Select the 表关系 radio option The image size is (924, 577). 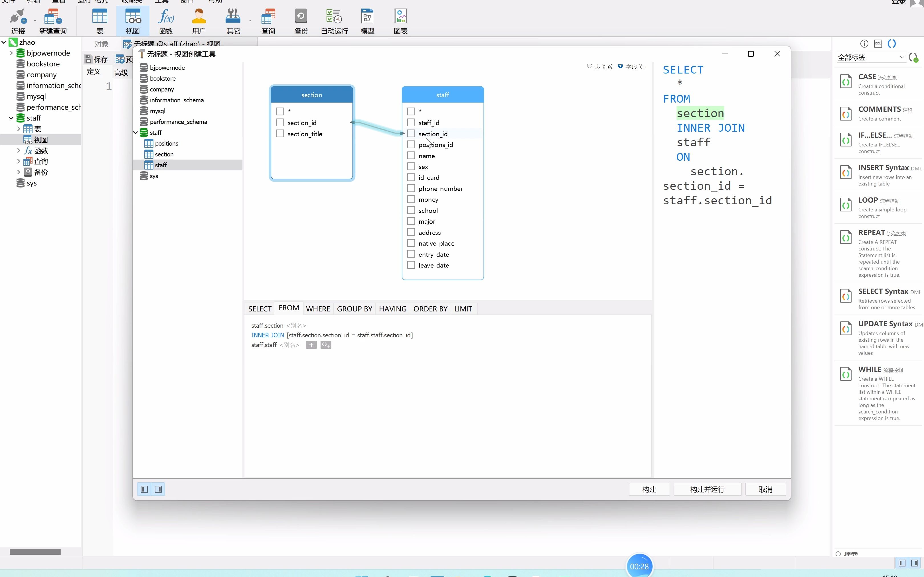click(589, 66)
